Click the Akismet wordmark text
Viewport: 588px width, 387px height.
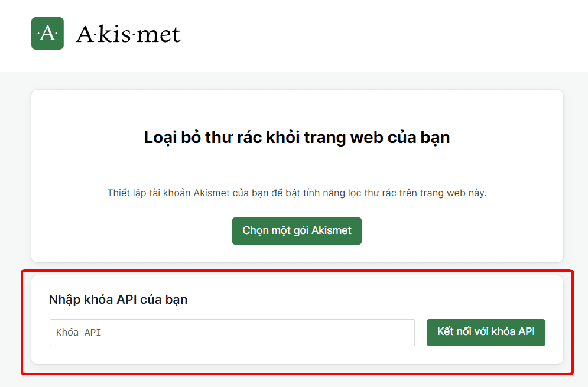pyautogui.click(x=129, y=34)
